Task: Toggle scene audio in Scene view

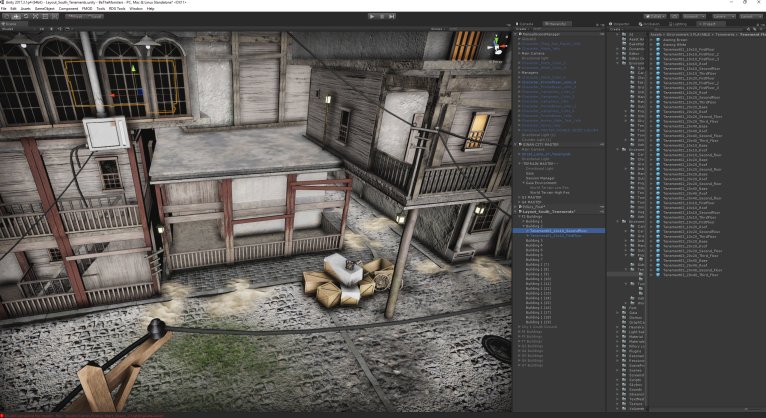Action: (x=60, y=29)
